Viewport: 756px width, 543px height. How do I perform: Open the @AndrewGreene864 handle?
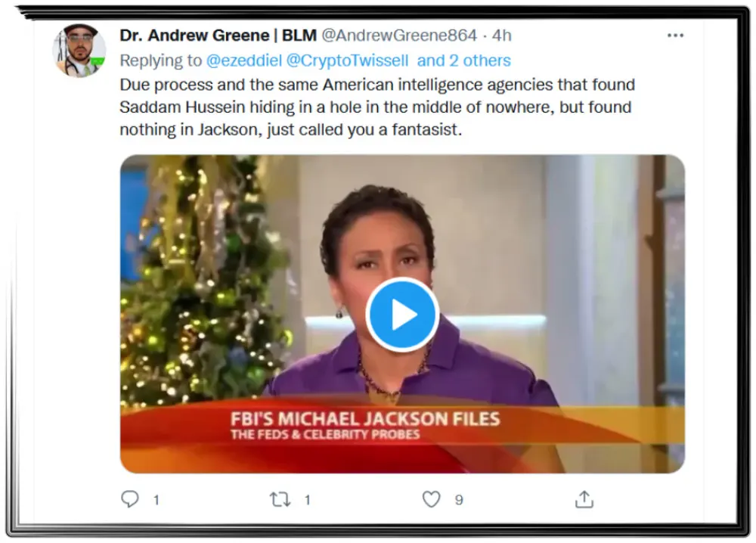[x=399, y=36]
